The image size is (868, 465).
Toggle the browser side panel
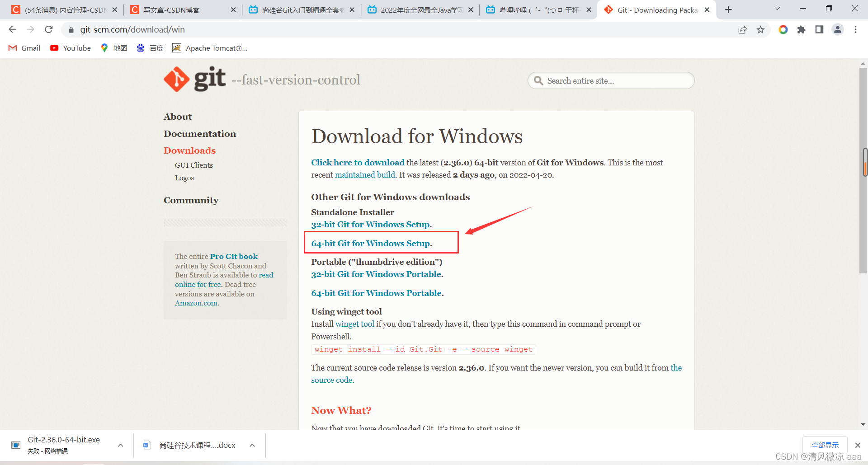coord(819,30)
